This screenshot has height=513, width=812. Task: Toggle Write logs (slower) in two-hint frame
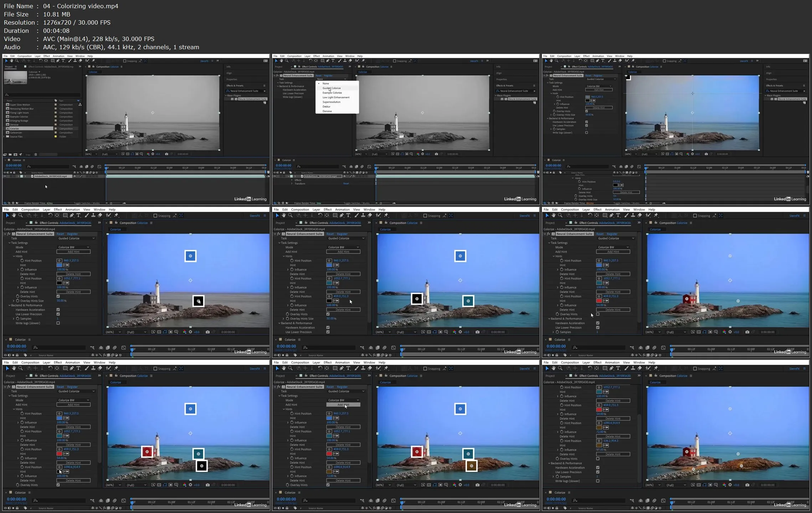pos(58,323)
